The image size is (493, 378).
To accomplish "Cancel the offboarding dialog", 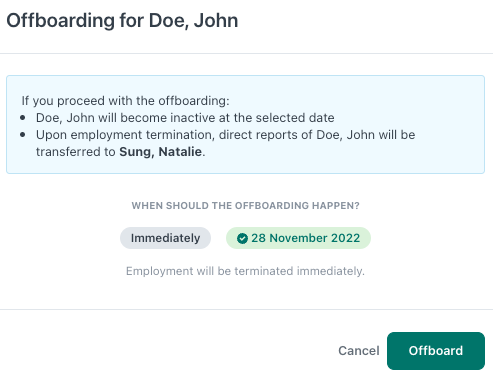I will (359, 351).
